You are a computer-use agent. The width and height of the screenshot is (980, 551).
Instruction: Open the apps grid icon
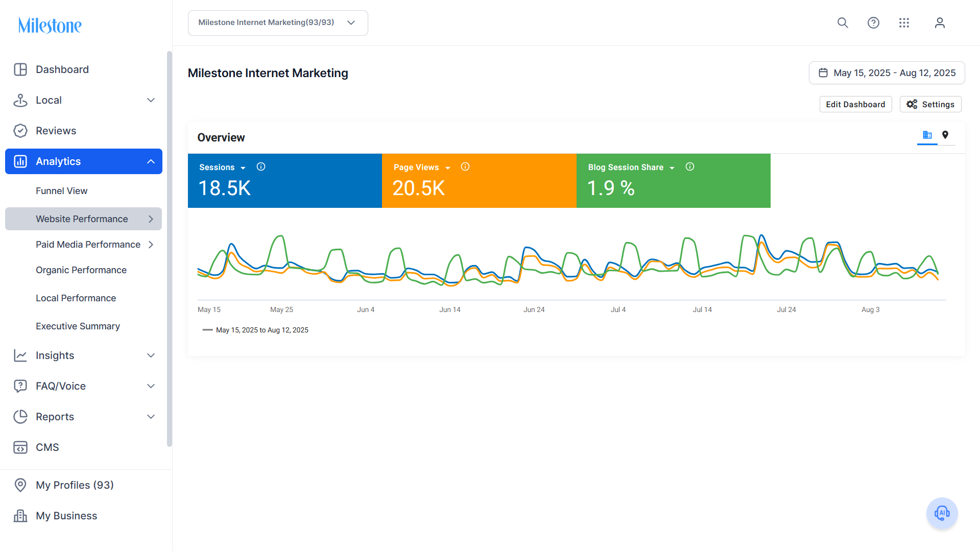(904, 23)
